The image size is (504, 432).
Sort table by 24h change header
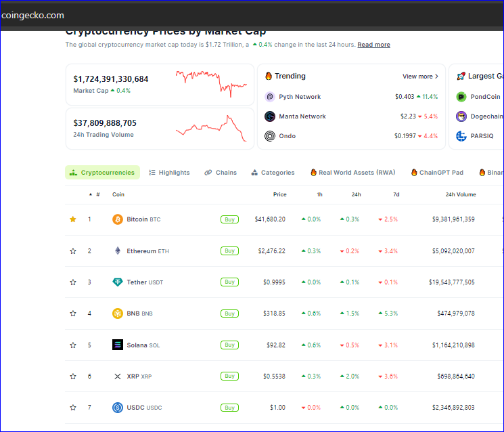pyautogui.click(x=356, y=194)
